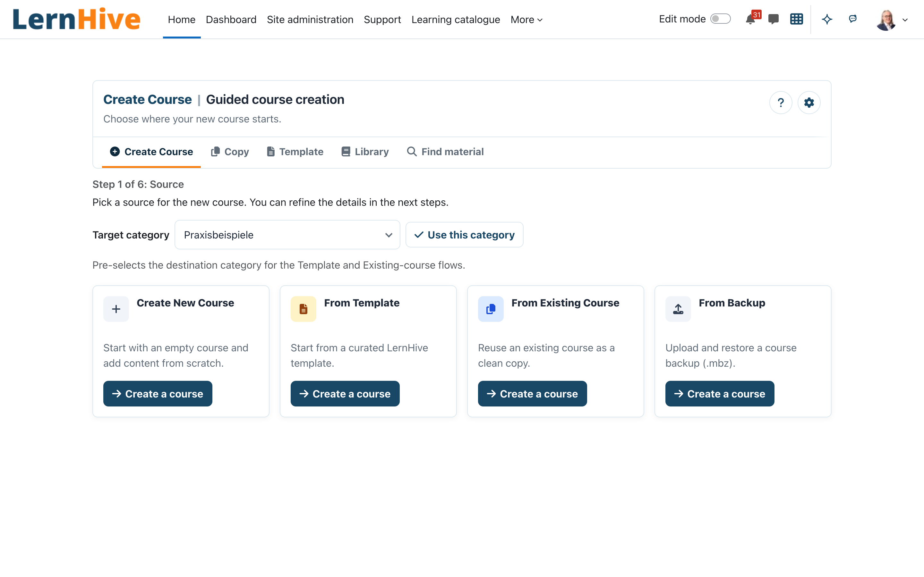
Task: Expand the user profile menu arrow
Action: 905,20
